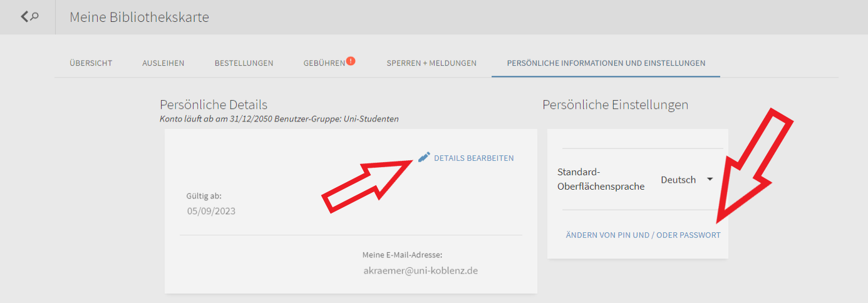The image size is (868, 303).
Task: Select the Gebühren tab
Action: click(x=324, y=63)
